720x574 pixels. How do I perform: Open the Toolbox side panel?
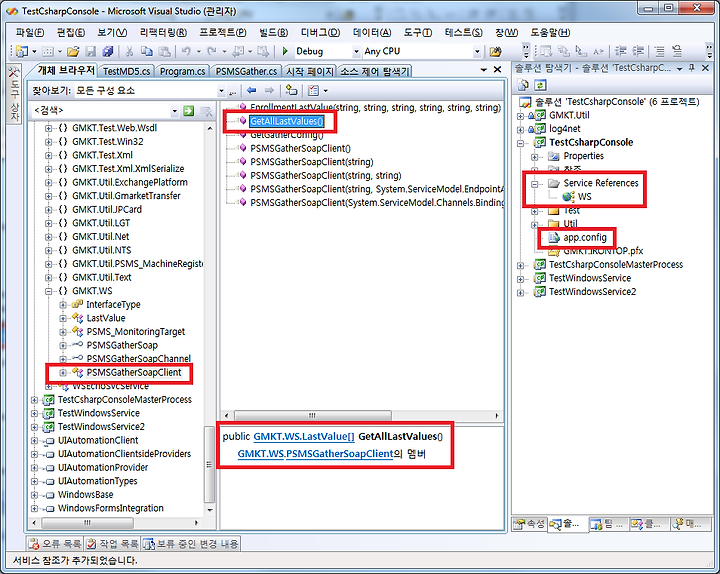coord(15,94)
